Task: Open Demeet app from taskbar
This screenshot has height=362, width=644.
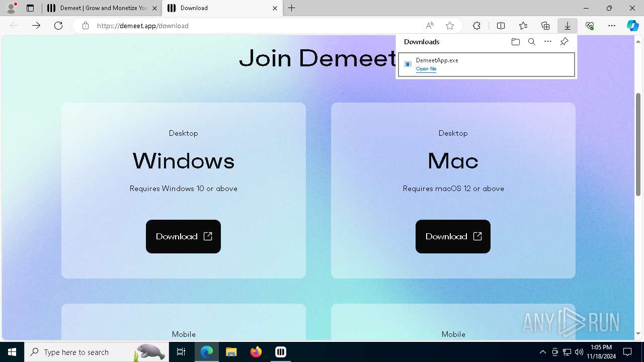Action: (281, 352)
